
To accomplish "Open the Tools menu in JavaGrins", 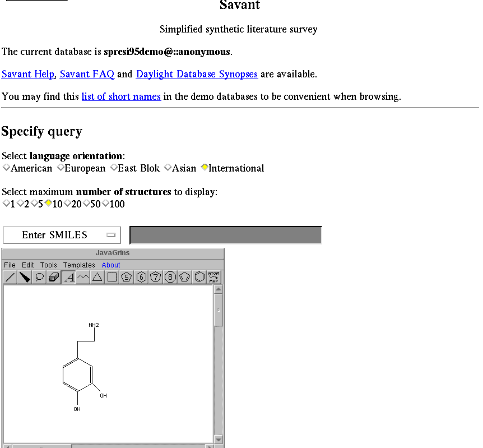I will [x=48, y=265].
